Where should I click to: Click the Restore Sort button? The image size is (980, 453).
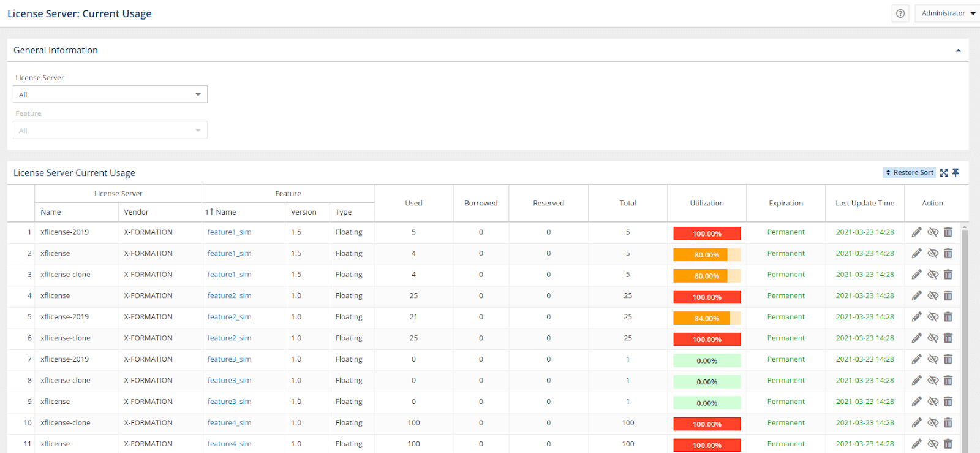(x=910, y=173)
